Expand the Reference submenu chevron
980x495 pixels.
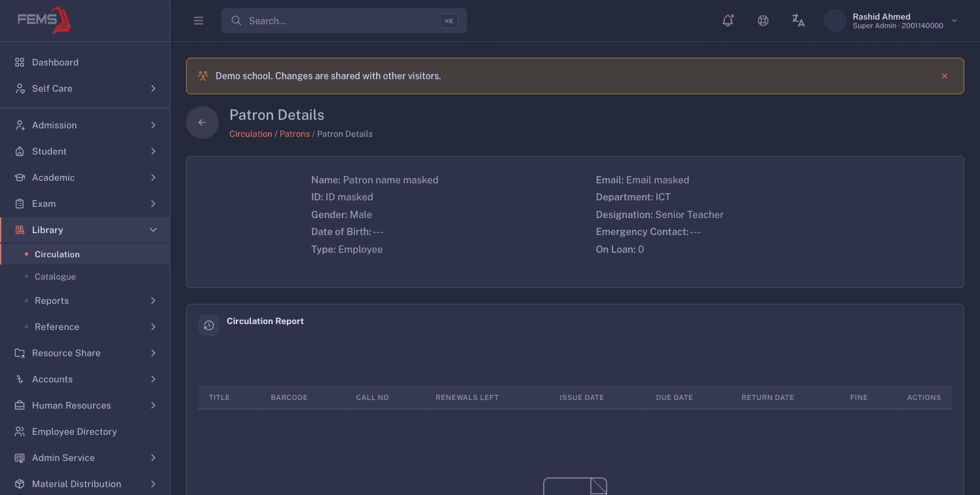[x=153, y=327]
